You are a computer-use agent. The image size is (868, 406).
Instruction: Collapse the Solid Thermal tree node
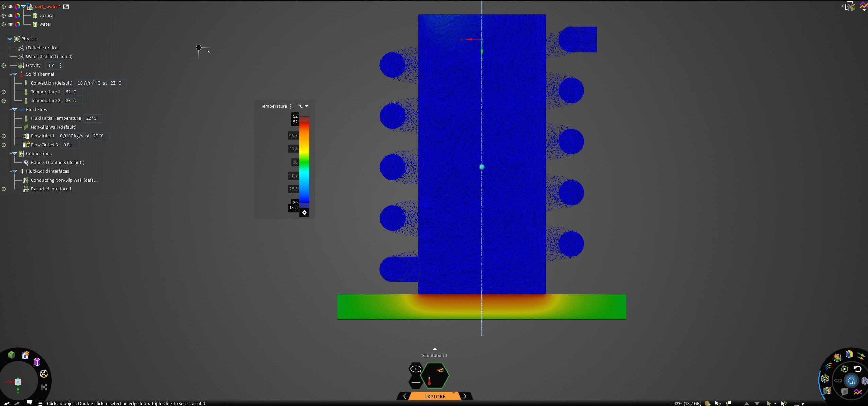15,74
